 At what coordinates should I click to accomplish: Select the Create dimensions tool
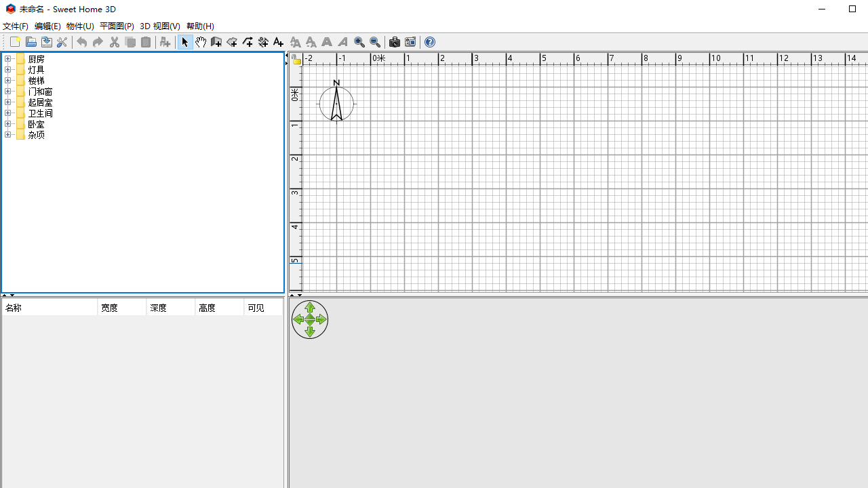pos(263,42)
